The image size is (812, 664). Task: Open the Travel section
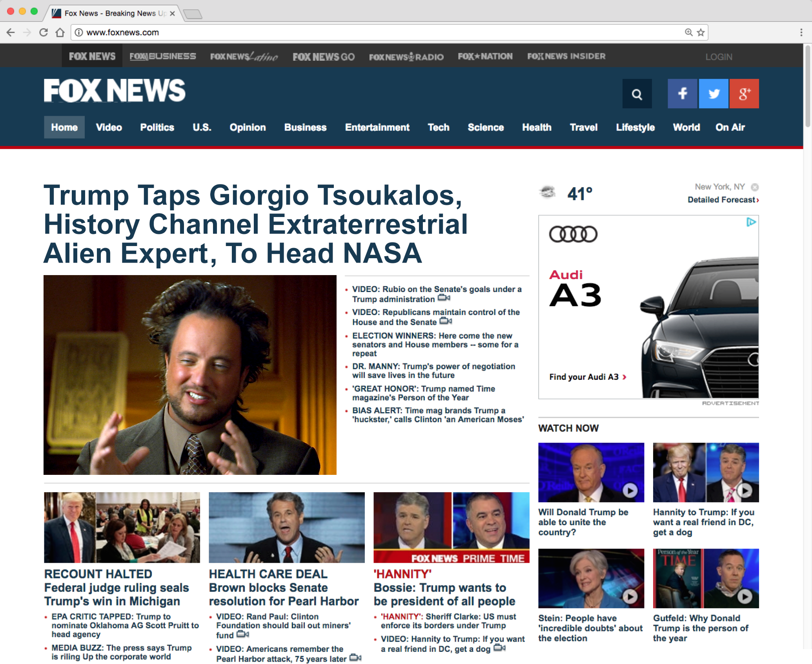pos(584,127)
